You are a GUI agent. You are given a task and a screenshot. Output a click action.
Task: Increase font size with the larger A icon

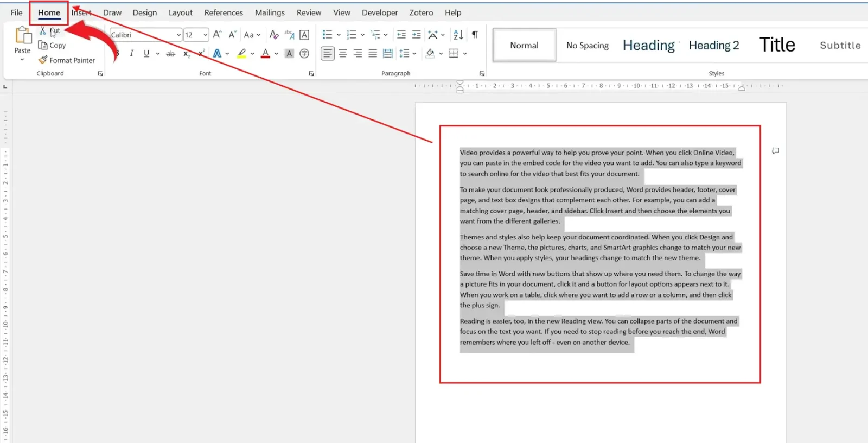[217, 35]
